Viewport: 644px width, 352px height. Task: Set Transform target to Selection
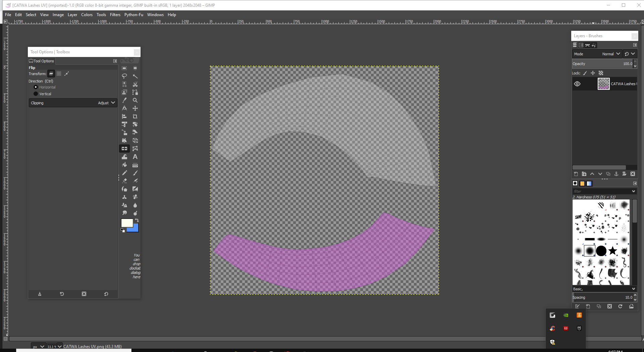[59, 74]
